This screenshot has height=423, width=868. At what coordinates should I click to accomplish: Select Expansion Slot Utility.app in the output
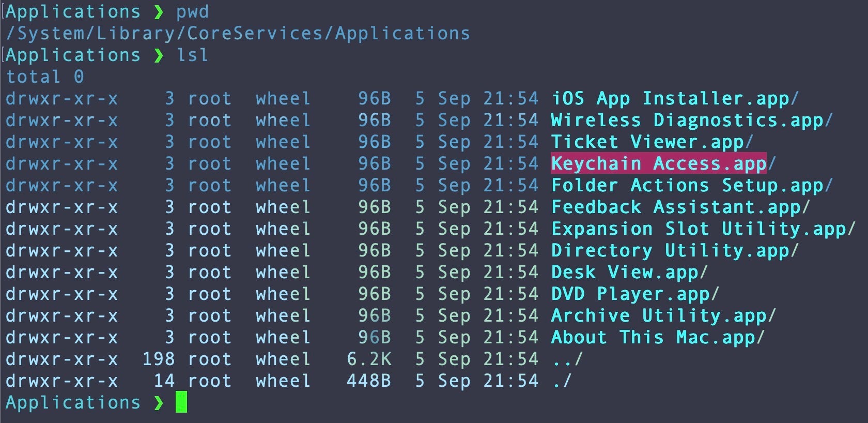pyautogui.click(x=703, y=229)
